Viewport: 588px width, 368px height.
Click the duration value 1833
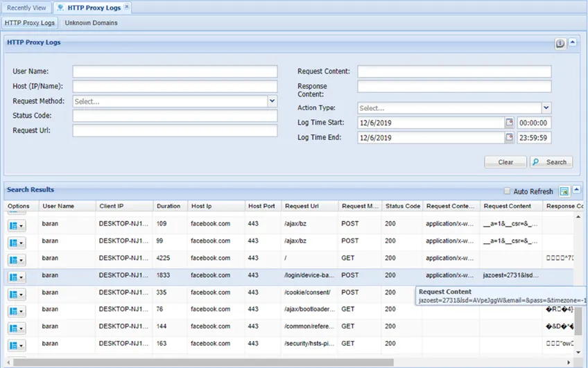click(163, 275)
